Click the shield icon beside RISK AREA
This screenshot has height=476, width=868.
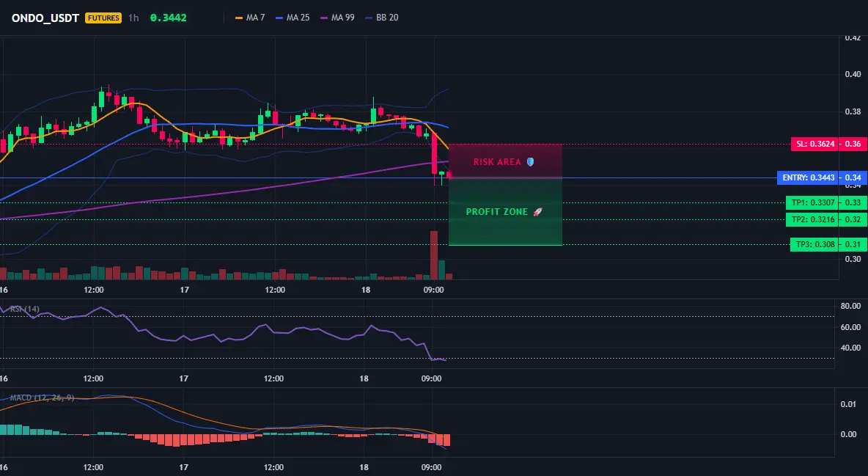tap(530, 162)
